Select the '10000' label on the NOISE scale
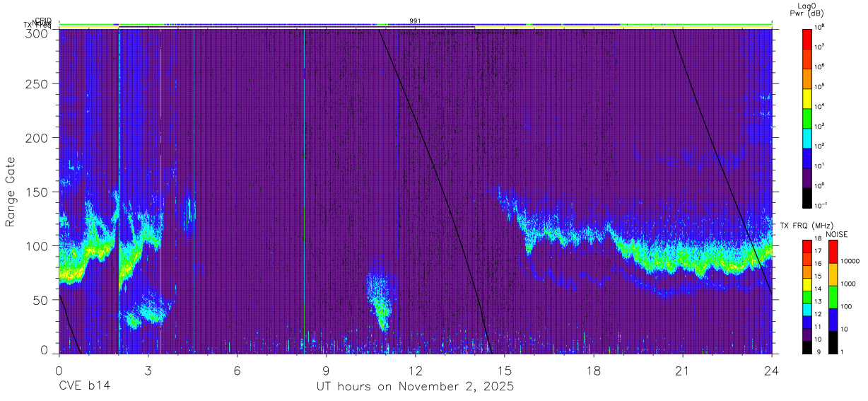868x401 pixels. coord(850,262)
